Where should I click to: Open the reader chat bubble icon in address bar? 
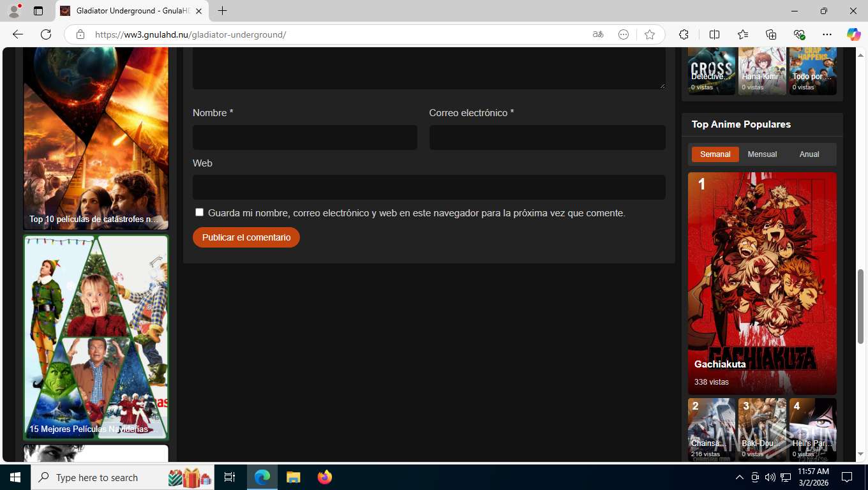(624, 34)
